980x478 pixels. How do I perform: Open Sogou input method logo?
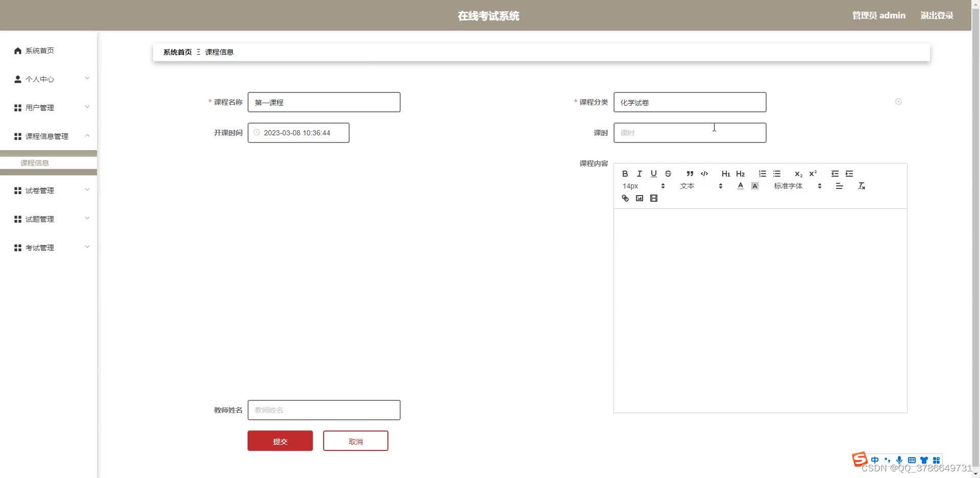pos(860,459)
